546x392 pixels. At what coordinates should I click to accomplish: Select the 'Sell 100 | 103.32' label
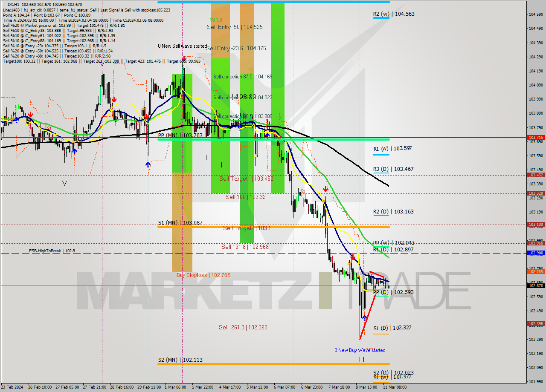coord(246,197)
